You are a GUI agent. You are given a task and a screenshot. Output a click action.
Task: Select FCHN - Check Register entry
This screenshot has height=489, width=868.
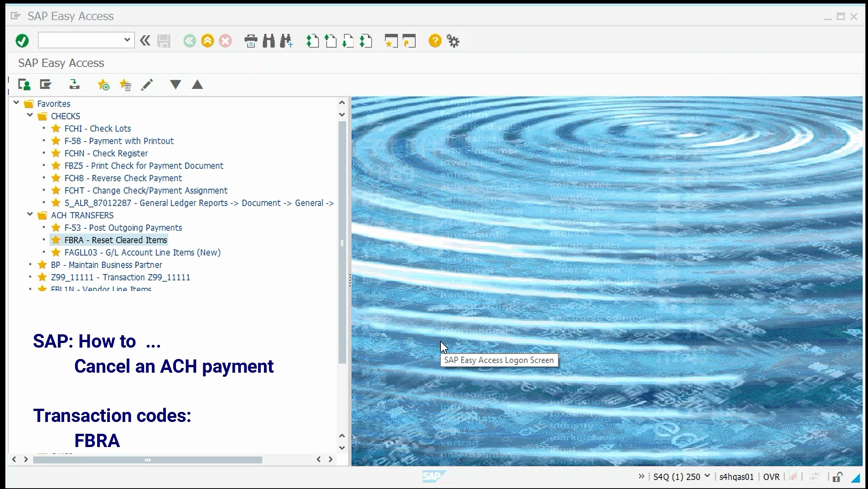106,153
